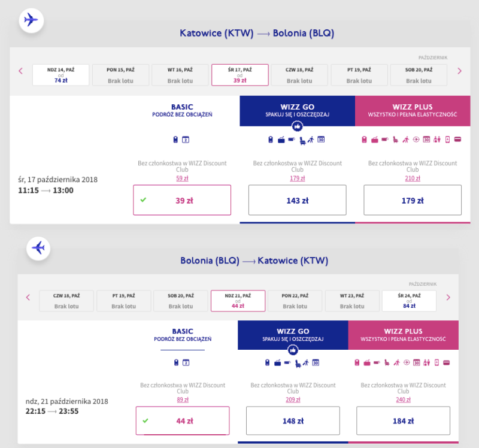Click the outbound flight airplane icon
The height and width of the screenshot is (448, 479).
coord(31,20)
